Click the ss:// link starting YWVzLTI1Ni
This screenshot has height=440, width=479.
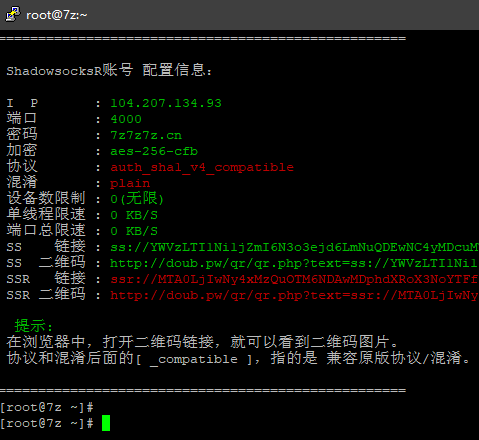(x=294, y=247)
